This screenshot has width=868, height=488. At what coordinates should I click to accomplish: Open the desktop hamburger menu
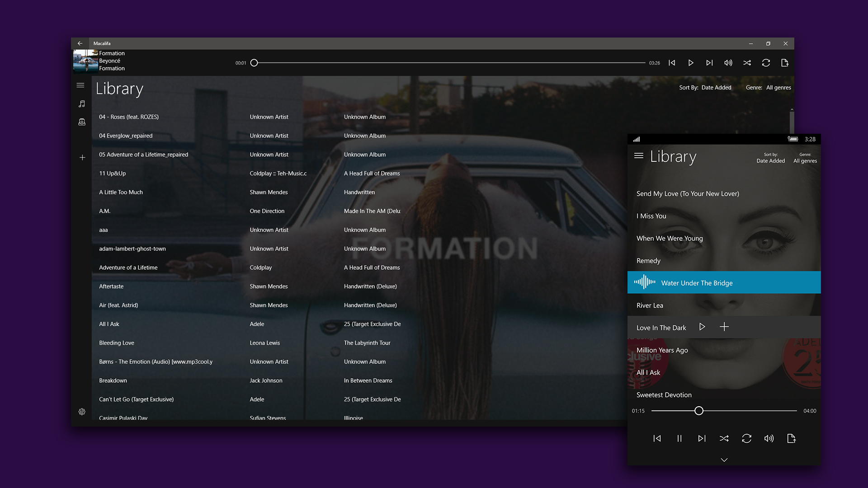80,85
